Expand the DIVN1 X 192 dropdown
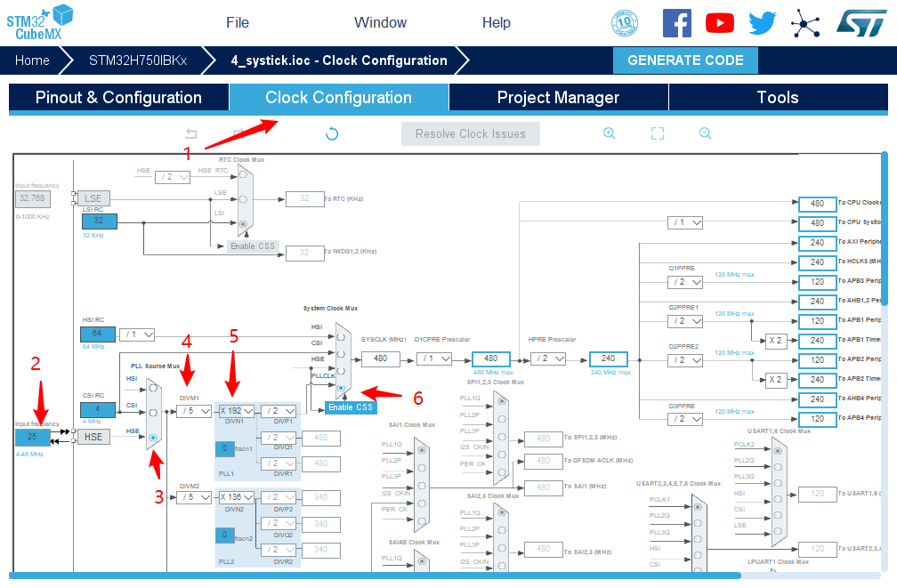Screen dimensions: 897x588 click(x=237, y=411)
